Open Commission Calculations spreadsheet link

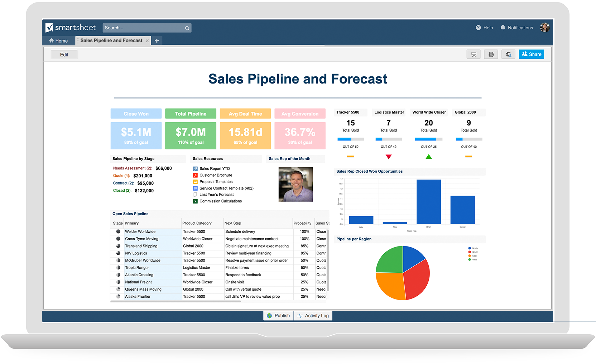[221, 201]
